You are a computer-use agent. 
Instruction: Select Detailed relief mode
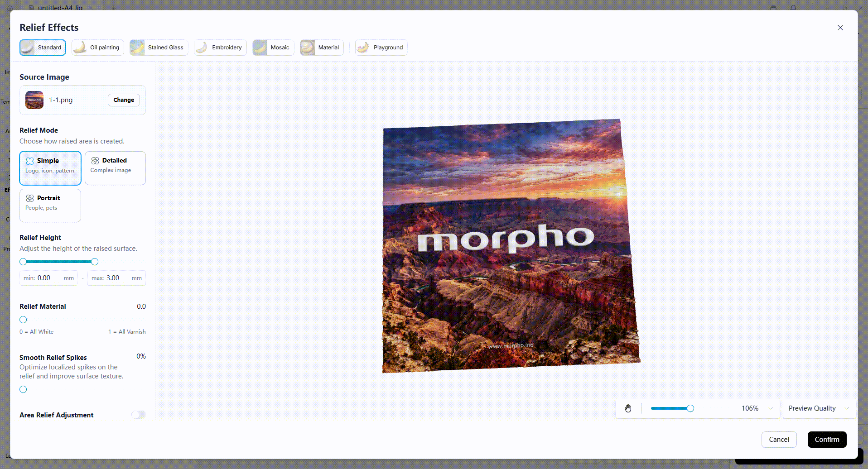(x=115, y=168)
